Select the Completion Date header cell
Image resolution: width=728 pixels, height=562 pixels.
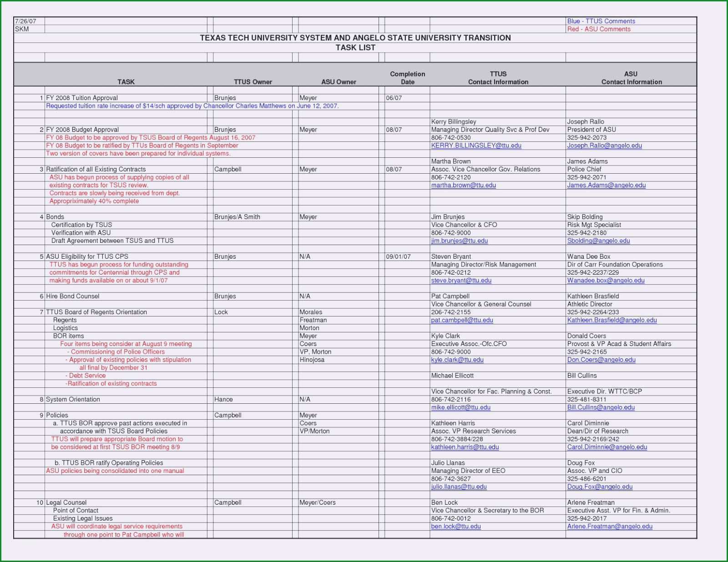coord(407,75)
